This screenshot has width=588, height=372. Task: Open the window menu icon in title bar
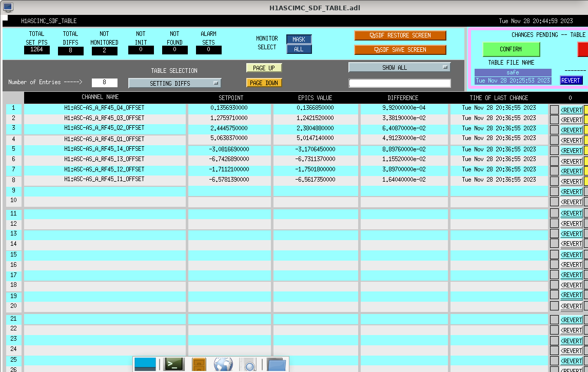pos(8,7)
